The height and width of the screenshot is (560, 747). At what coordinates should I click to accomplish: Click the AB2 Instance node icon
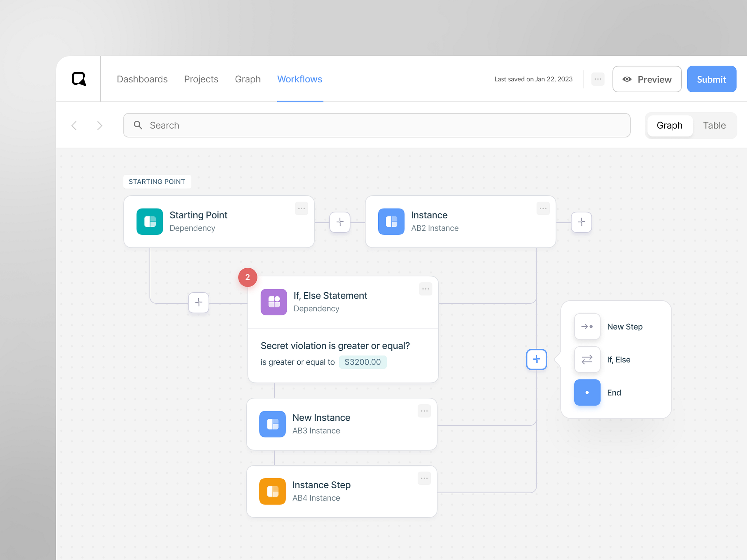pyautogui.click(x=391, y=222)
